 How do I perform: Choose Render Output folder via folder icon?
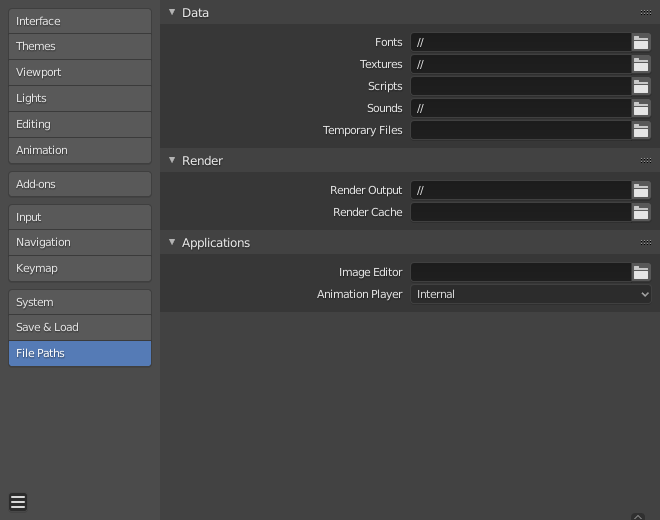point(641,190)
